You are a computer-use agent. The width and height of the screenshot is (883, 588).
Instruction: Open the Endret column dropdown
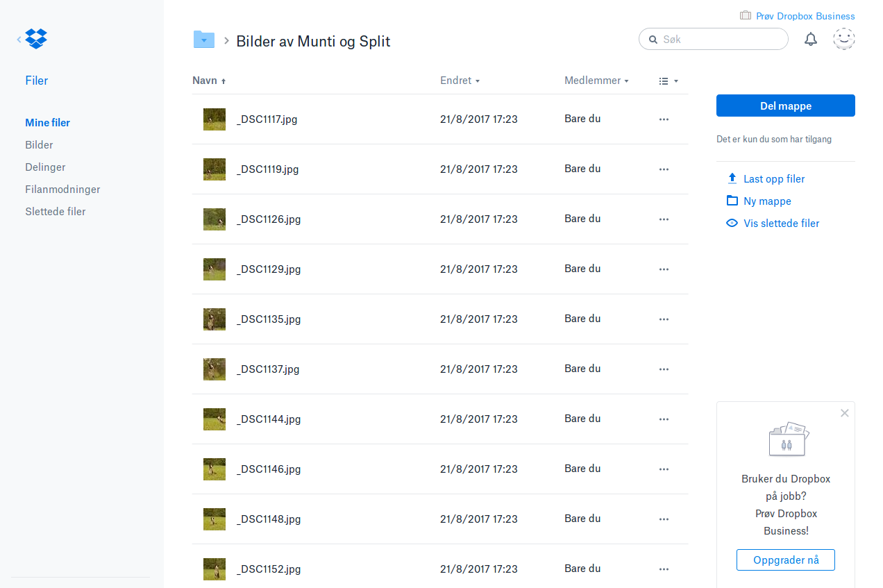[460, 81]
